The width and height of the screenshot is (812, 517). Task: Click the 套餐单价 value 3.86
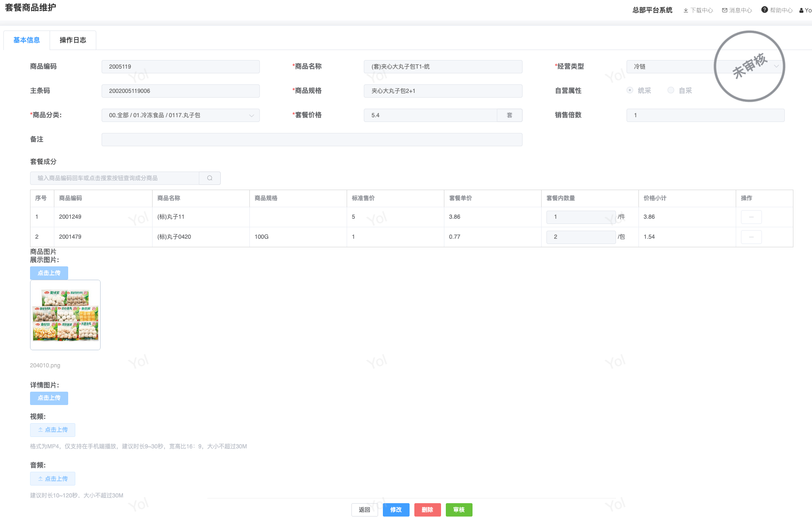(455, 217)
